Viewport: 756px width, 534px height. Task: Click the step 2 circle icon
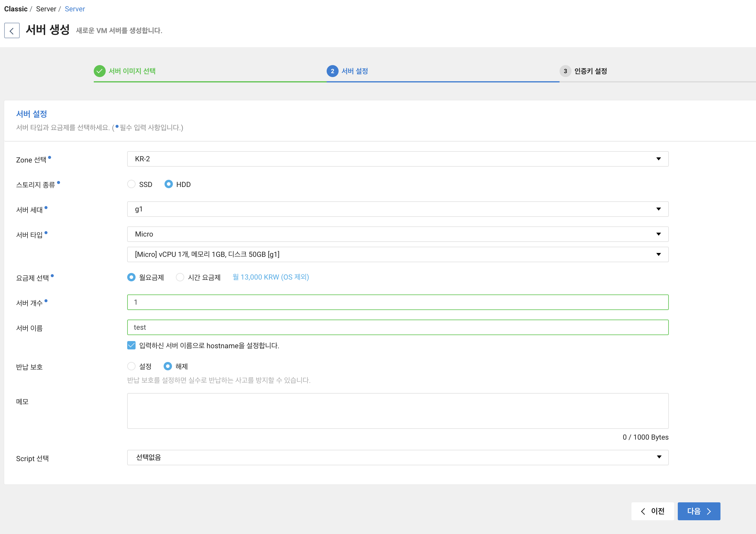click(332, 71)
